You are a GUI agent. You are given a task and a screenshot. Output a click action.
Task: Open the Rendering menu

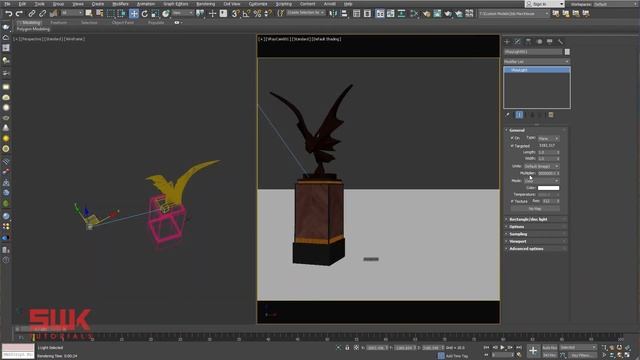click(205, 4)
